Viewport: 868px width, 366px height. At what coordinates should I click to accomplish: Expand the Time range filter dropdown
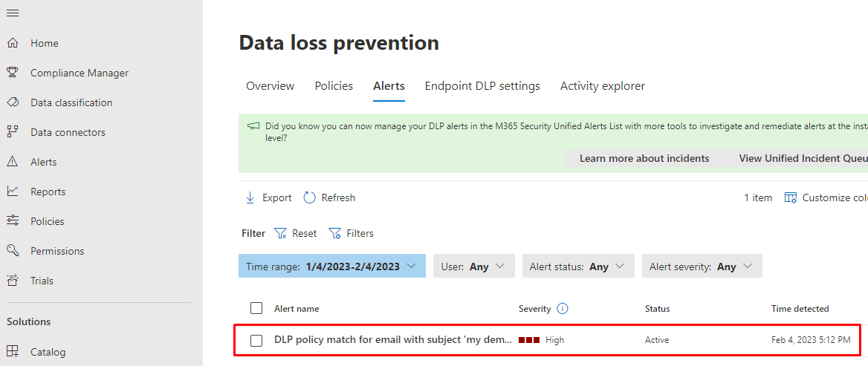click(331, 267)
